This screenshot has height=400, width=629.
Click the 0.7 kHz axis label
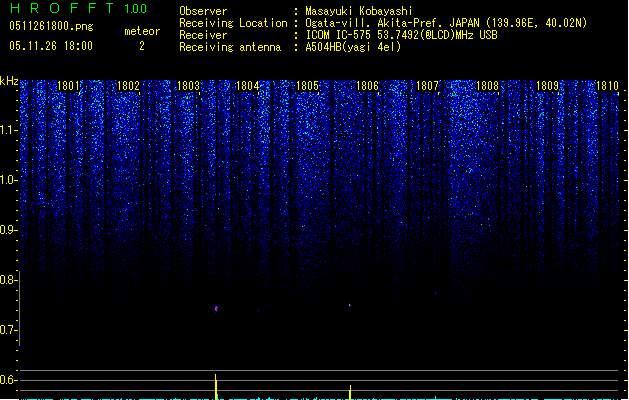[x=8, y=330]
